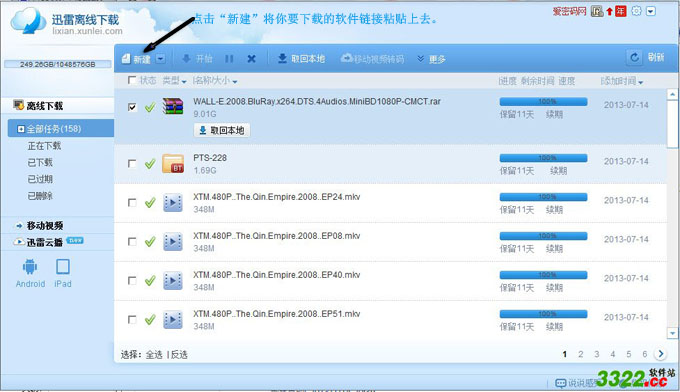Viewport: 680px width, 392px height.
Task: Go to page 2 of tasks
Action: click(x=581, y=354)
